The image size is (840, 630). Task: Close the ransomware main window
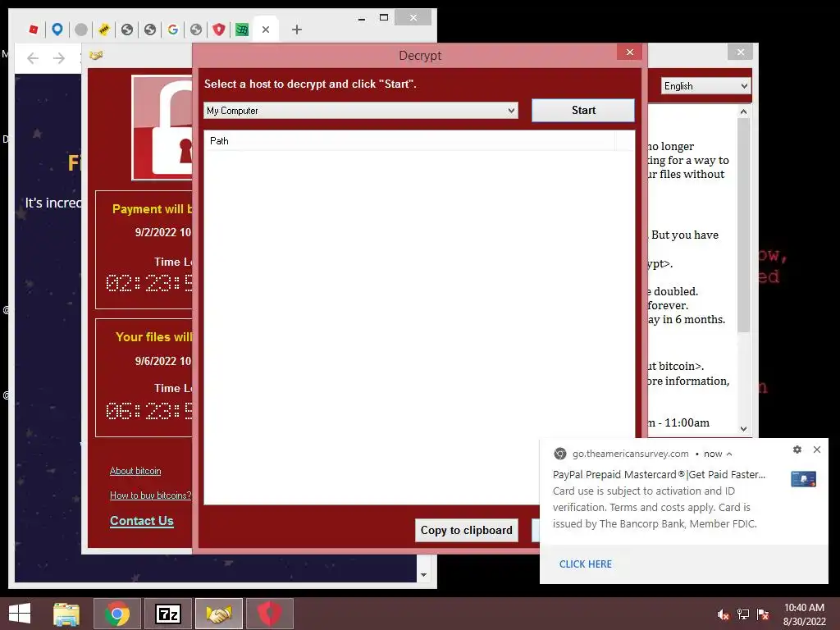click(741, 52)
